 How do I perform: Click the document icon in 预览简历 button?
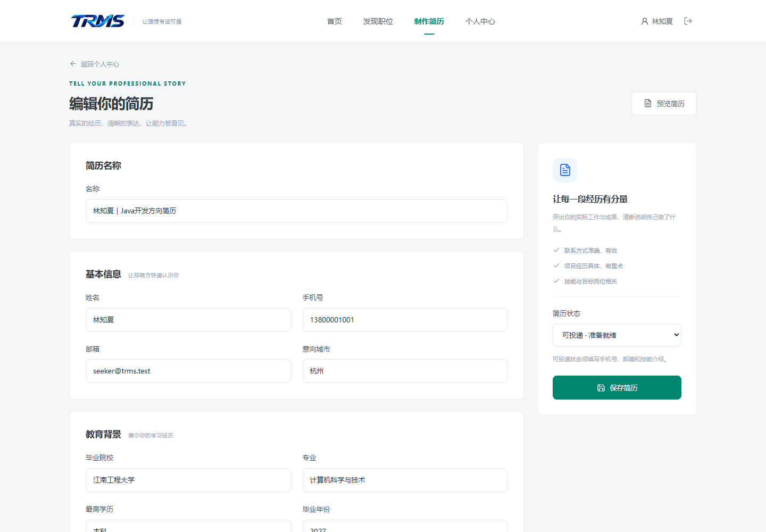648,103
